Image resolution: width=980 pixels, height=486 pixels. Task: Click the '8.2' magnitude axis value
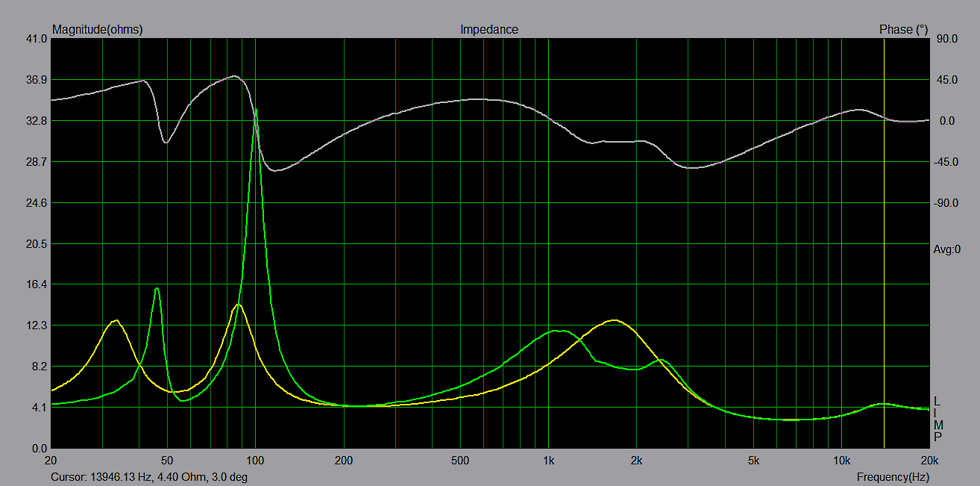40,367
